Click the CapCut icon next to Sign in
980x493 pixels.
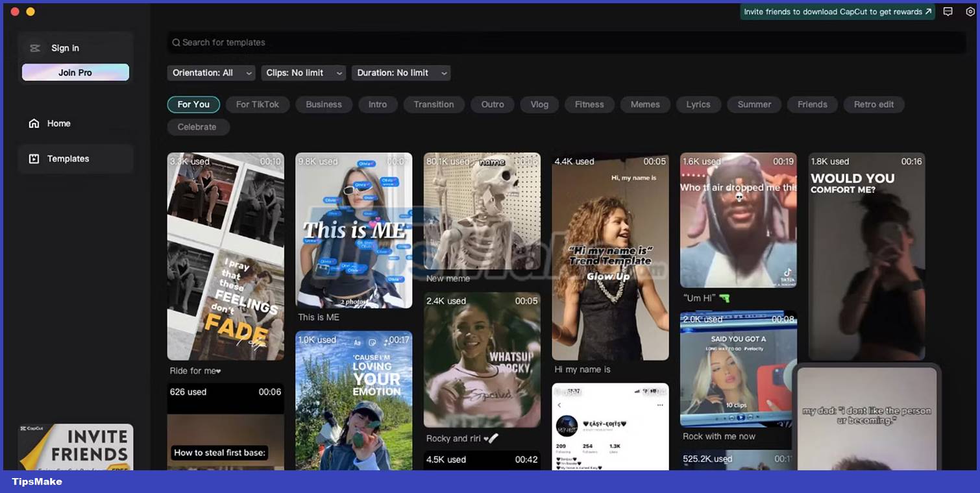tap(34, 47)
